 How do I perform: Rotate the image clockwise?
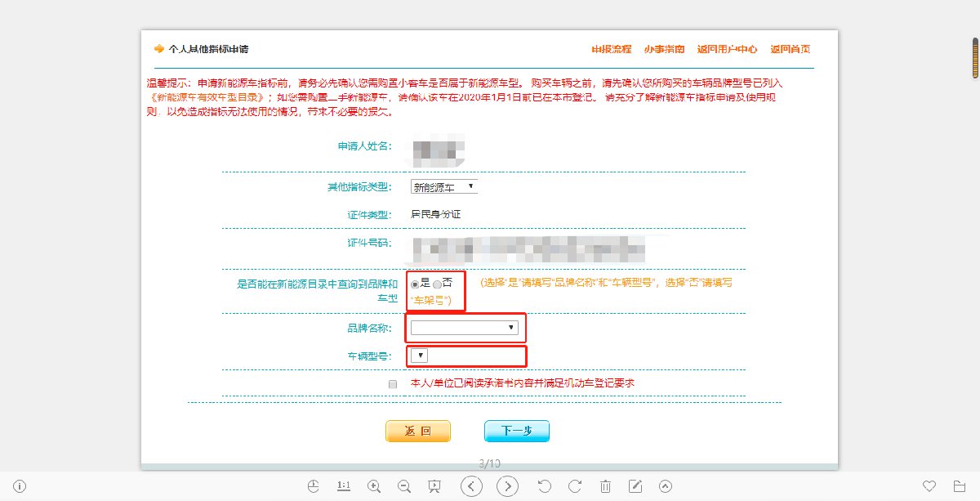click(x=575, y=486)
